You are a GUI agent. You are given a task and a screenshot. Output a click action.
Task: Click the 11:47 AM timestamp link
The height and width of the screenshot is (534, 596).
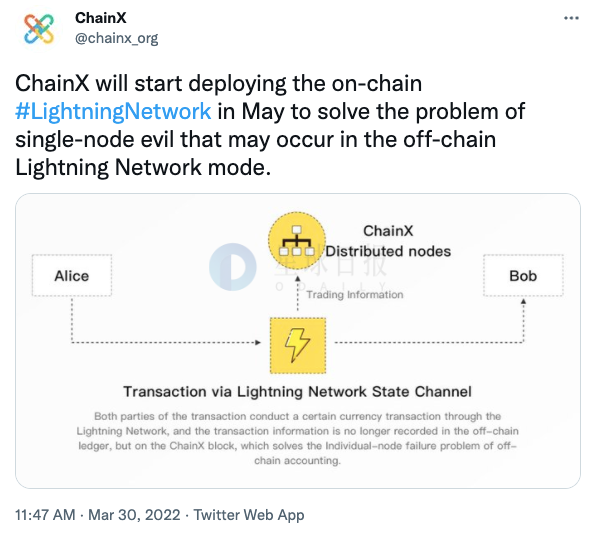pos(45,515)
